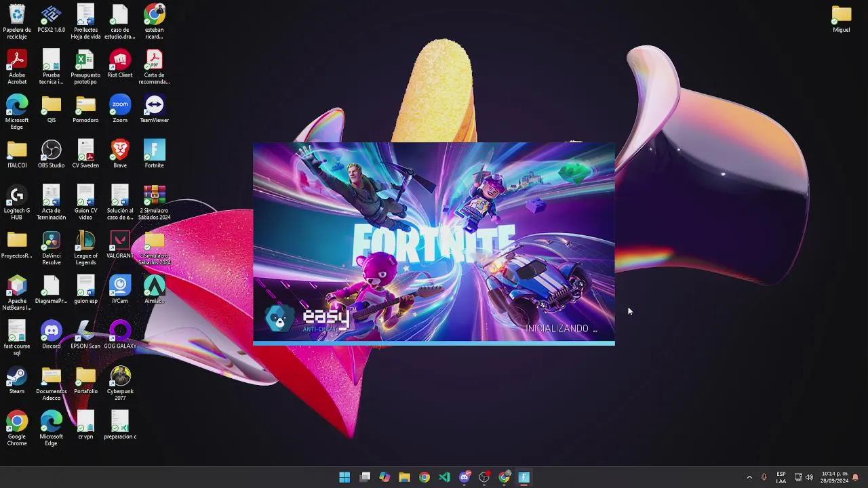
Task: Open the ProyectosR folder
Action: (x=17, y=245)
